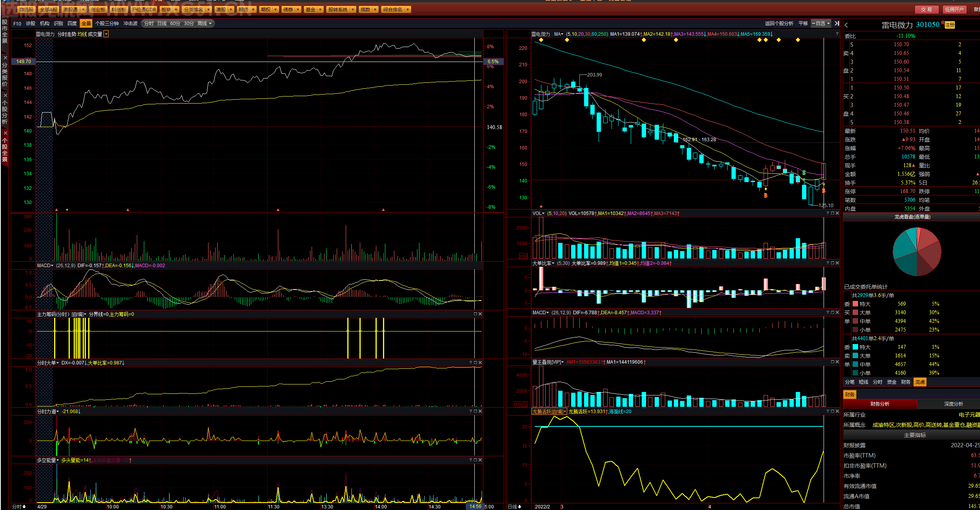Image resolution: width=980 pixels, height=510 pixels.
Task: Click the 龙虎看盘 pie chart
Action: pos(917,251)
